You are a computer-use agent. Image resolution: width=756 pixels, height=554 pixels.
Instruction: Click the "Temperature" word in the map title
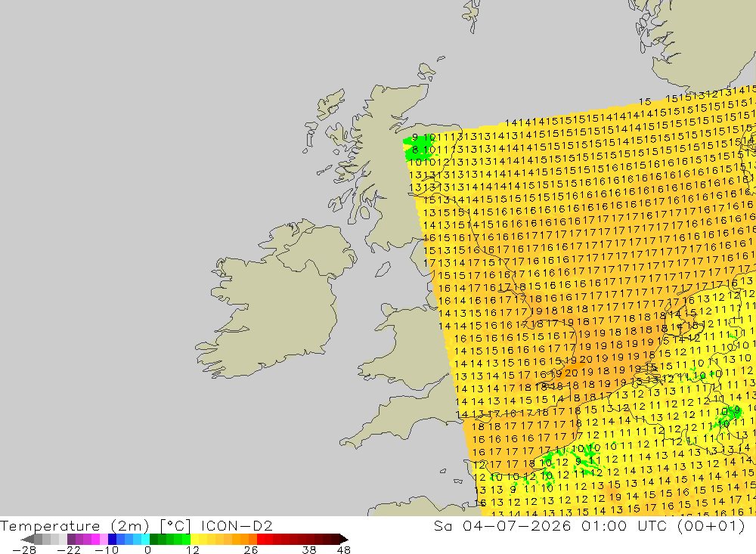coord(50,525)
